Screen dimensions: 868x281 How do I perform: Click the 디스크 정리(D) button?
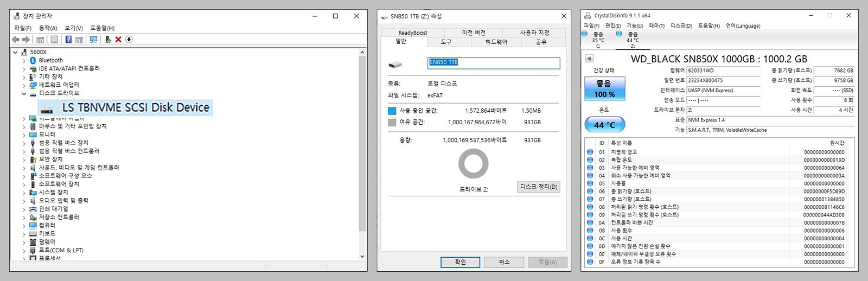point(539,187)
